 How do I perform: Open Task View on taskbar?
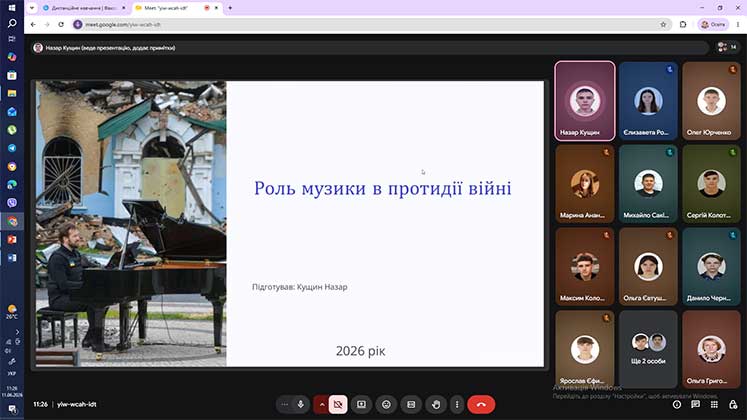[x=12, y=39]
